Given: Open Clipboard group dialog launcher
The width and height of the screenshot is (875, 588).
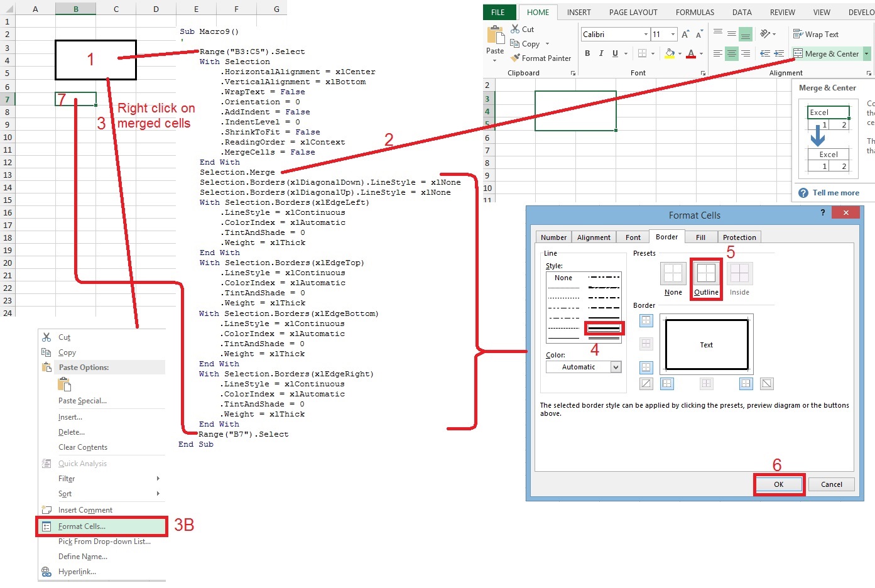Looking at the screenshot, I should pos(573,73).
